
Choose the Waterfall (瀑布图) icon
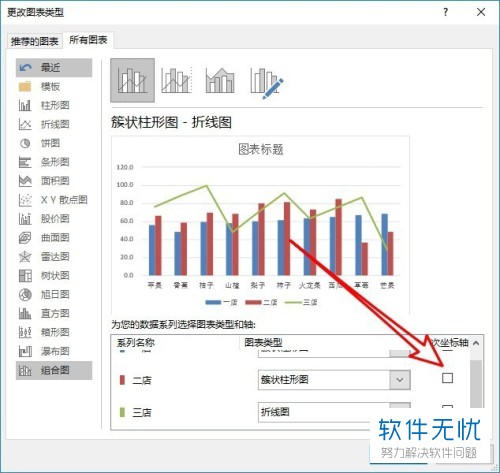(x=25, y=351)
